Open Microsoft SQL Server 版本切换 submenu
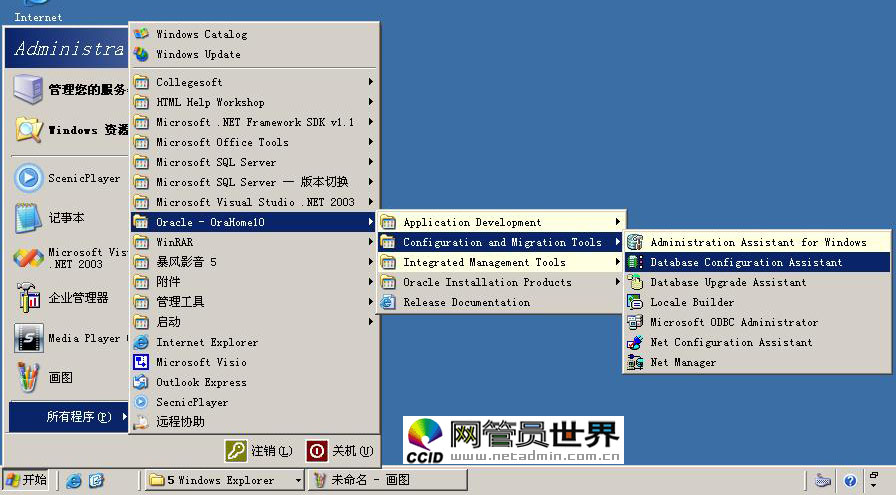 pyautogui.click(x=255, y=182)
